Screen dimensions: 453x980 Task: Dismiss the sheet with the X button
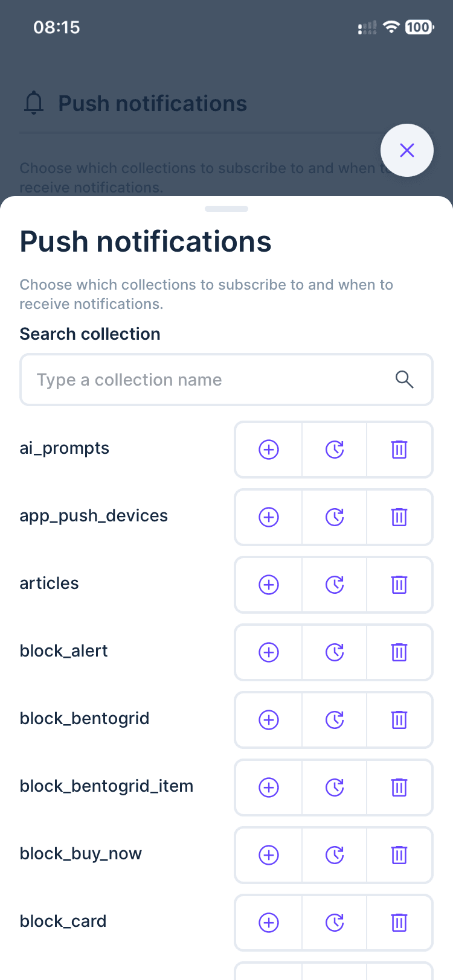click(407, 150)
